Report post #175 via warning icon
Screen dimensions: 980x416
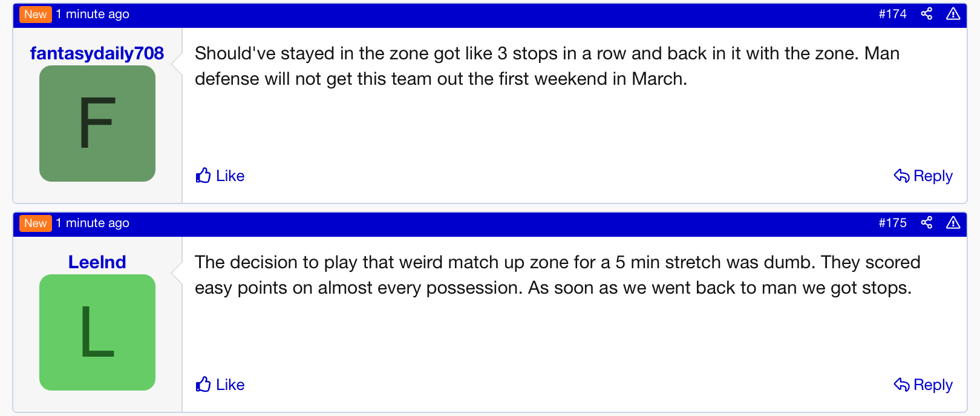click(x=953, y=223)
